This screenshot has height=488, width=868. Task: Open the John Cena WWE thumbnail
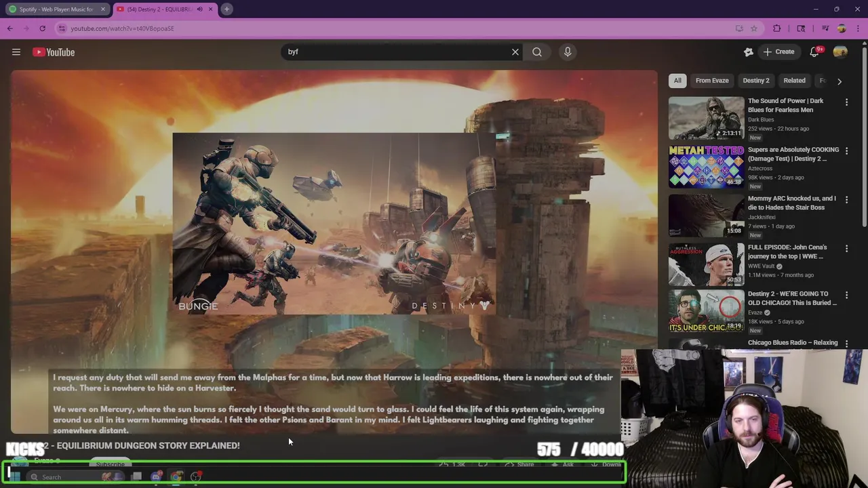coord(706,264)
